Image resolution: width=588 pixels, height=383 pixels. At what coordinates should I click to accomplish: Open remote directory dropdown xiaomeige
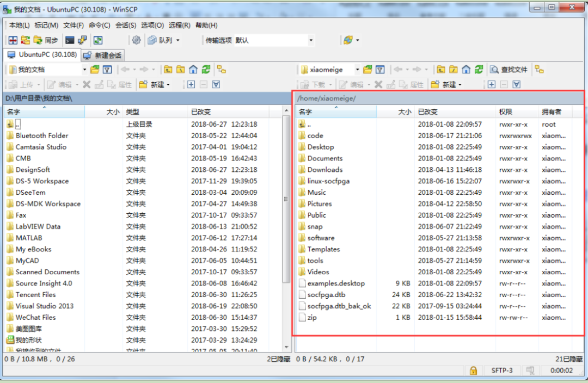click(330, 70)
